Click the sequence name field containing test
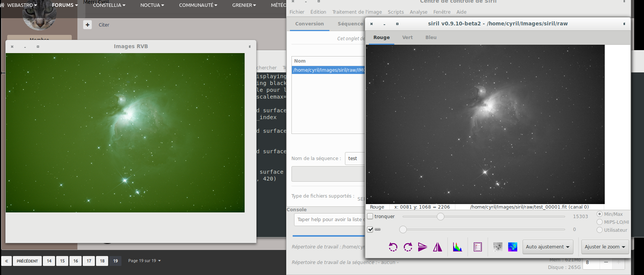The image size is (644, 275). coord(355,159)
